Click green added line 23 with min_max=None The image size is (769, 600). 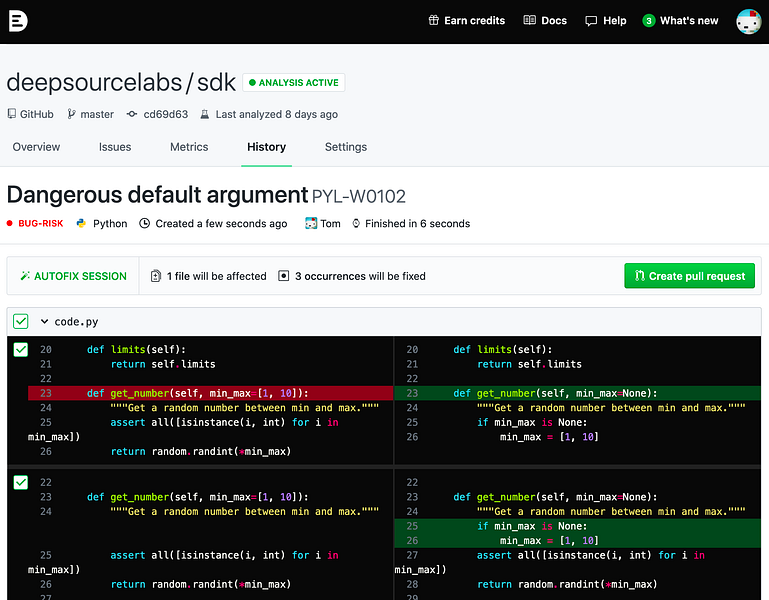pyautogui.click(x=578, y=393)
